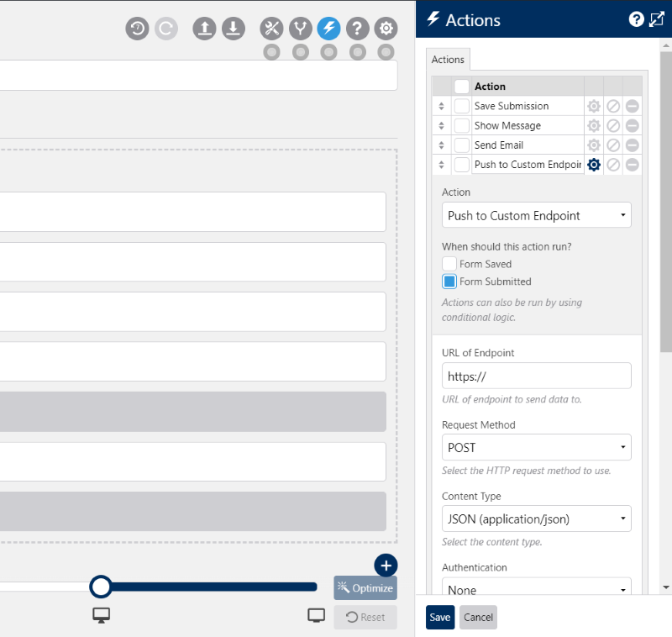Open the Authentication dropdown showing None
The width and height of the screenshot is (672, 637).
537,587
